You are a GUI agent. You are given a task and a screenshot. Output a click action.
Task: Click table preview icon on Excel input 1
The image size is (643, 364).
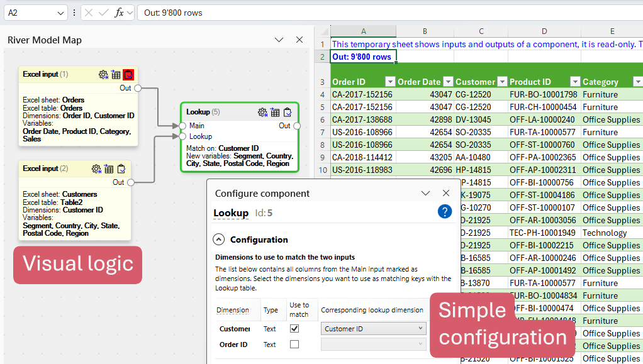pos(116,75)
